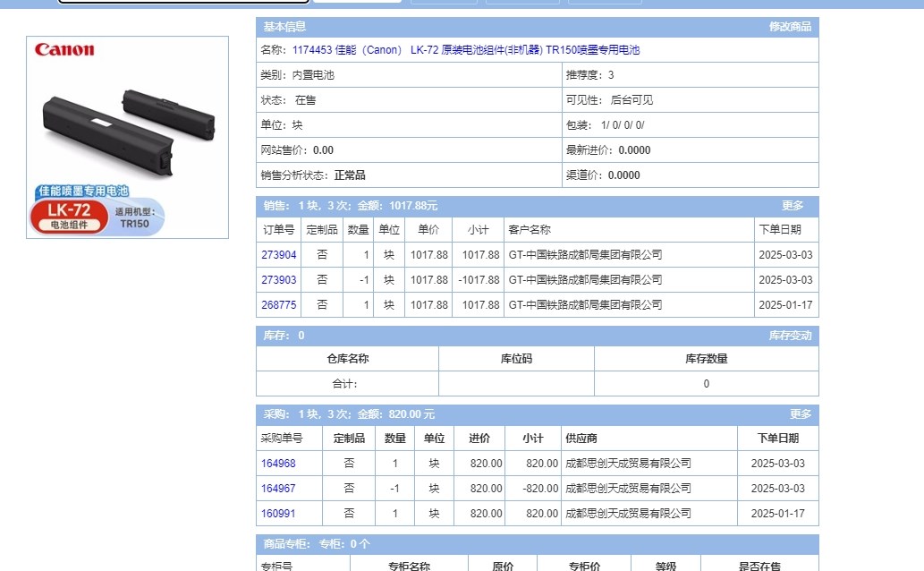
Task: Open purchase order 164968
Action: click(x=278, y=464)
